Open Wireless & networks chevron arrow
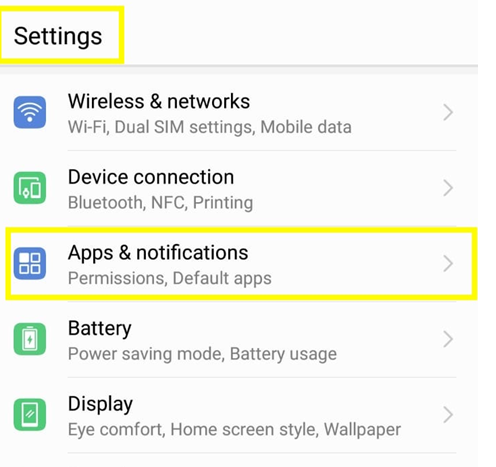 448,112
